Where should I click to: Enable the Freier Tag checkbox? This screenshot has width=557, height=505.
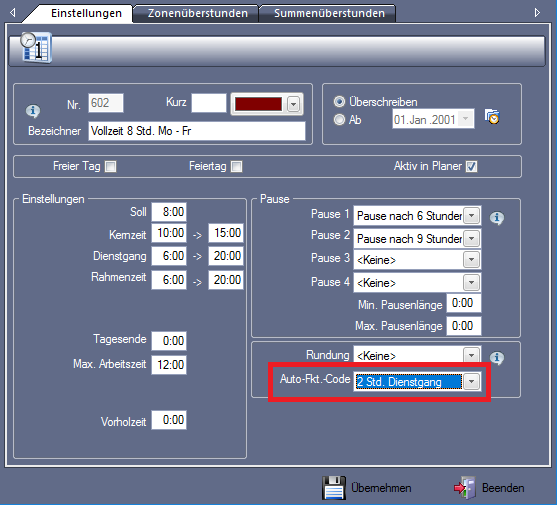(x=110, y=166)
